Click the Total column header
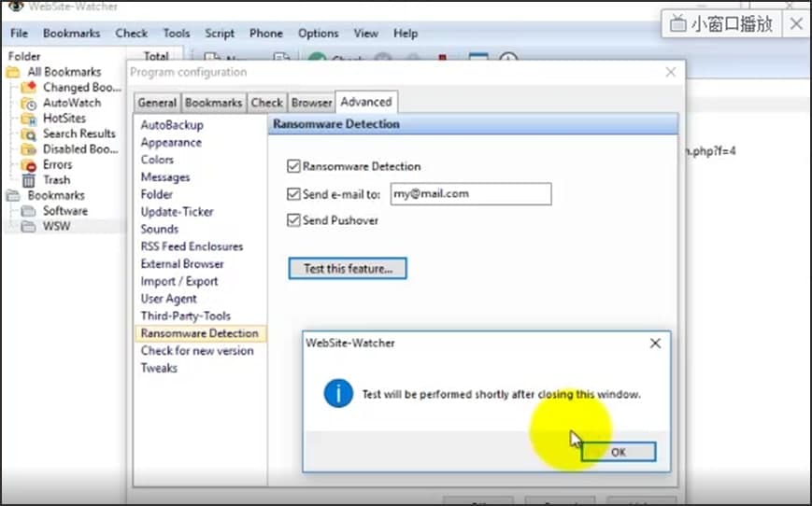The height and width of the screenshot is (506, 812). coord(155,55)
